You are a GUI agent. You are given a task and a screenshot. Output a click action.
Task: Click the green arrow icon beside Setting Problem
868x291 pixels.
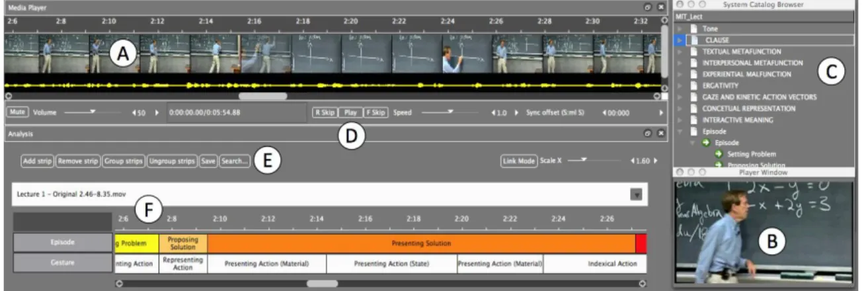(719, 154)
